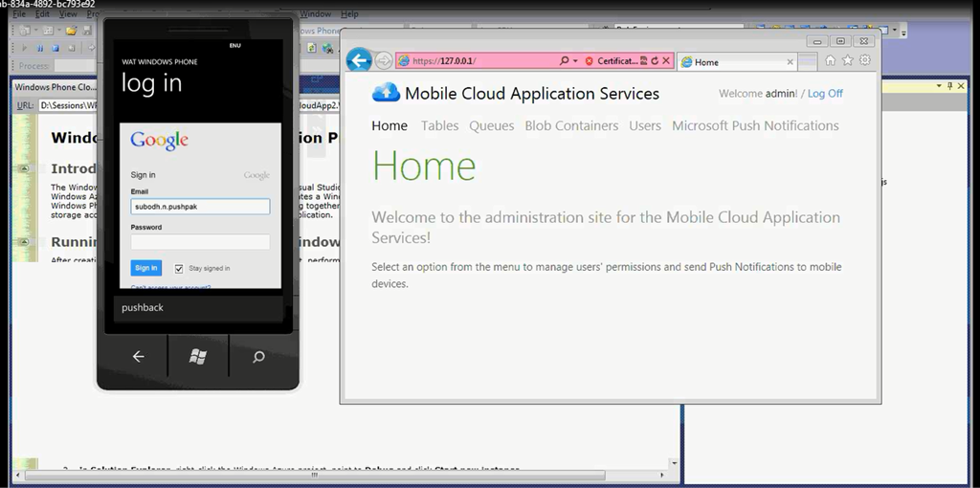Open the Home navigation item

[x=390, y=125]
